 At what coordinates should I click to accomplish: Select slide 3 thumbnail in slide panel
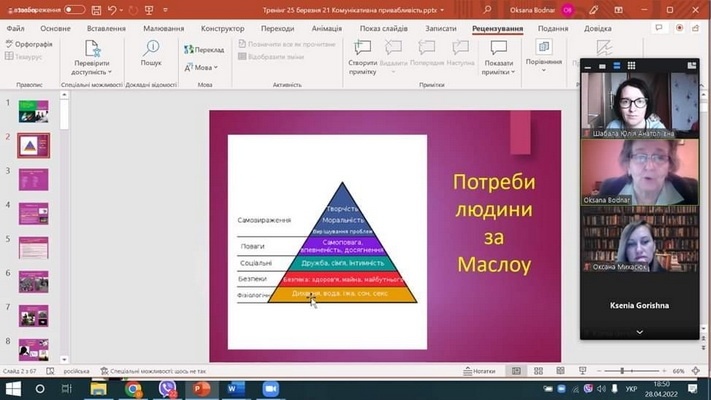coord(34,180)
